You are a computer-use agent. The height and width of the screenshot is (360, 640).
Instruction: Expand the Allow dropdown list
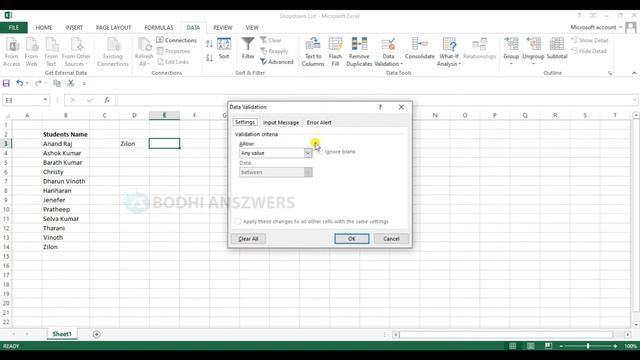coord(308,153)
